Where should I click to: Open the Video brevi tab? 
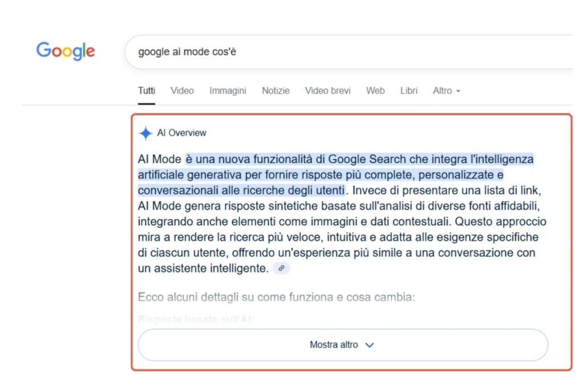tap(328, 91)
